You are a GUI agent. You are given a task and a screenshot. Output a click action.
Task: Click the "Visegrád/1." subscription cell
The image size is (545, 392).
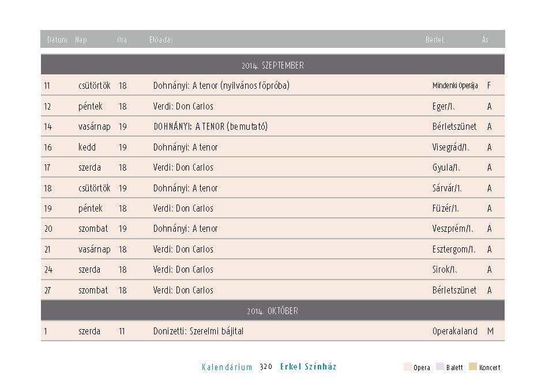pyautogui.click(x=451, y=148)
